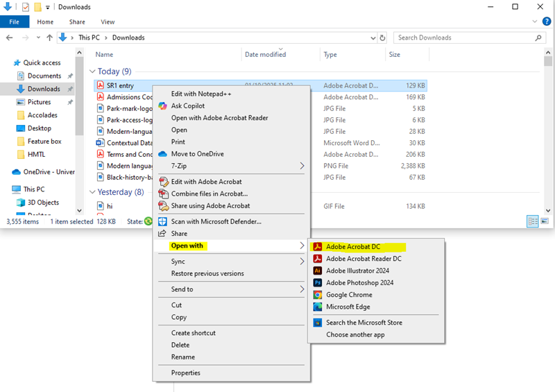This screenshot has height=392, width=555.
Task: Choose Open with Adobe Acrobat Reader
Action: (x=219, y=118)
